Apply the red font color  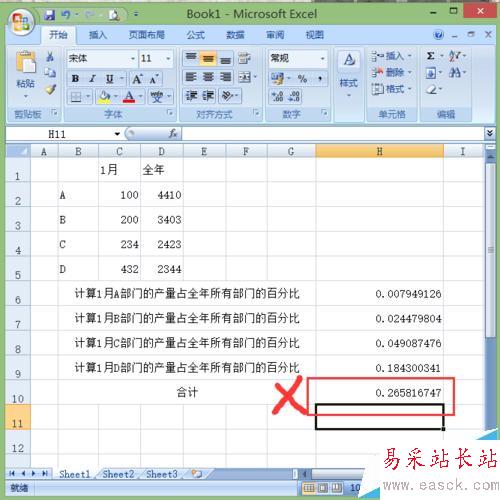[x=129, y=97]
